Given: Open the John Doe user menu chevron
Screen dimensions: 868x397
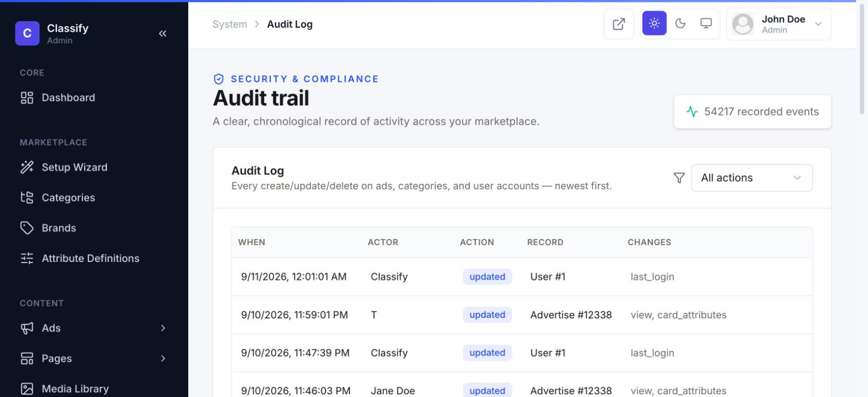Looking at the screenshot, I should coord(818,24).
